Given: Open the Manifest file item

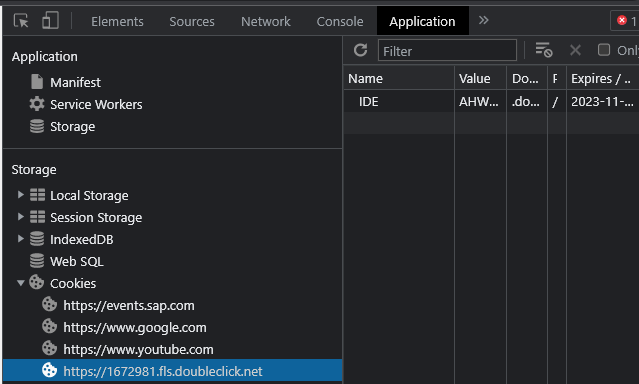Looking at the screenshot, I should click(x=66, y=82).
